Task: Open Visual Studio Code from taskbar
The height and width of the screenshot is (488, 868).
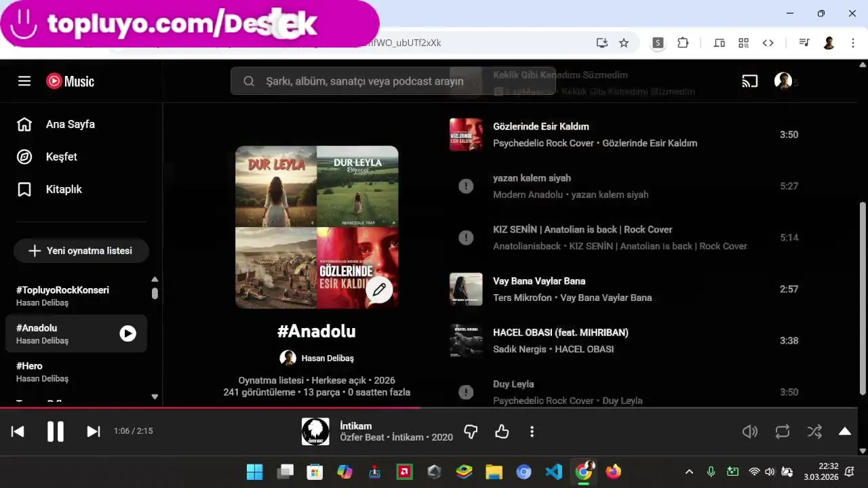Action: 553,472
